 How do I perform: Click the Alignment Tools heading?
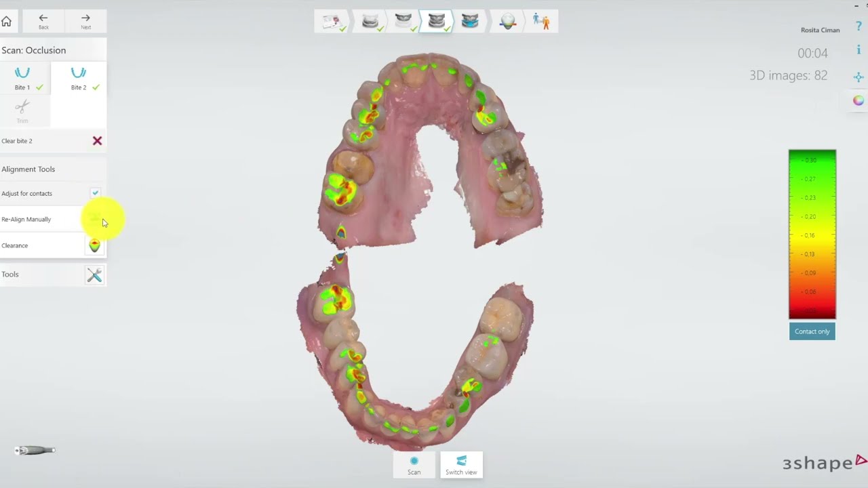pyautogui.click(x=28, y=169)
